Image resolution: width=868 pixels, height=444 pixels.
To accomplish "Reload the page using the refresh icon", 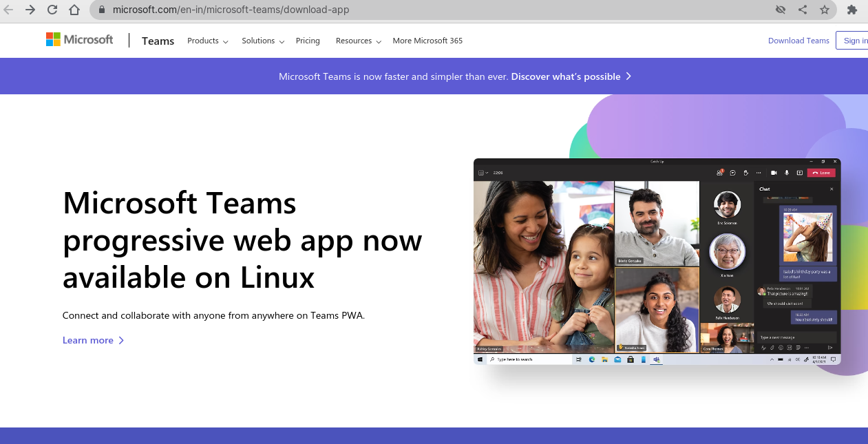I will tap(52, 10).
